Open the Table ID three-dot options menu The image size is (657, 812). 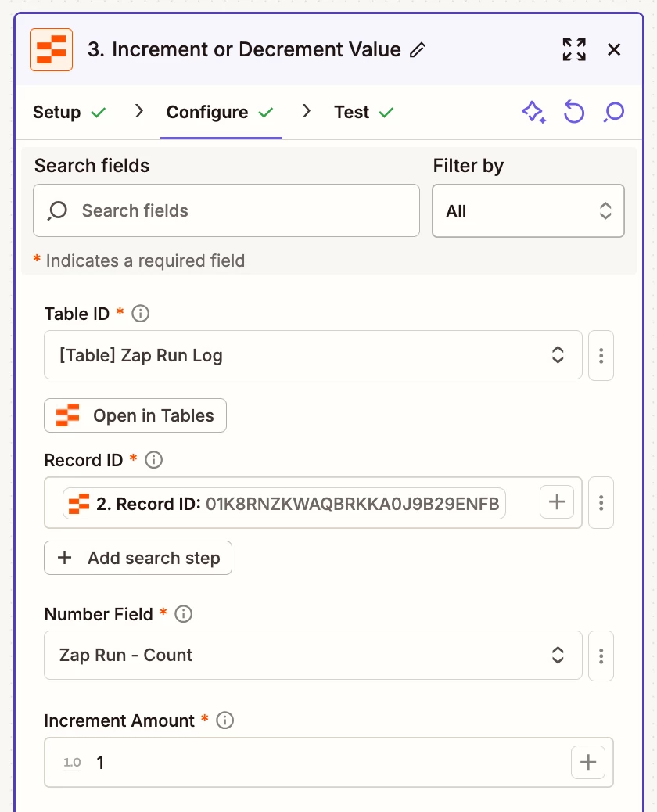(601, 355)
